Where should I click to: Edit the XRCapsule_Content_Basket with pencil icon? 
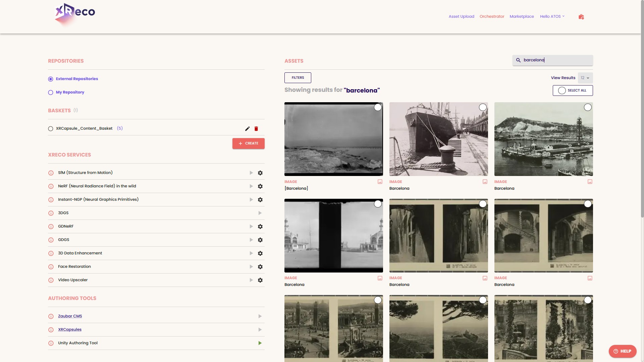pyautogui.click(x=247, y=129)
